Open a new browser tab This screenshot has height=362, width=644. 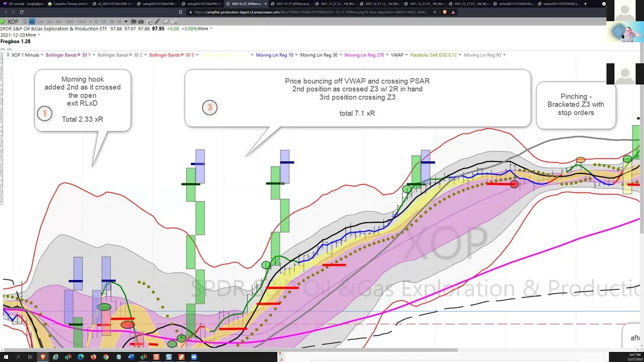(585, 4)
